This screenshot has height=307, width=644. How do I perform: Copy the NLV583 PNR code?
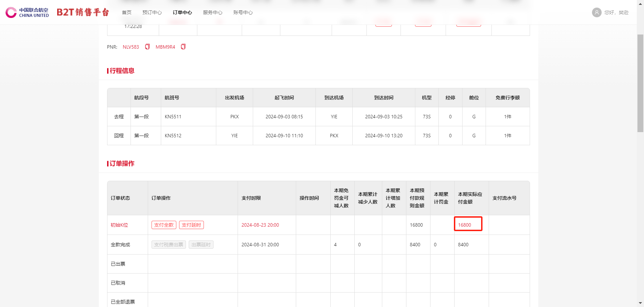147,47
